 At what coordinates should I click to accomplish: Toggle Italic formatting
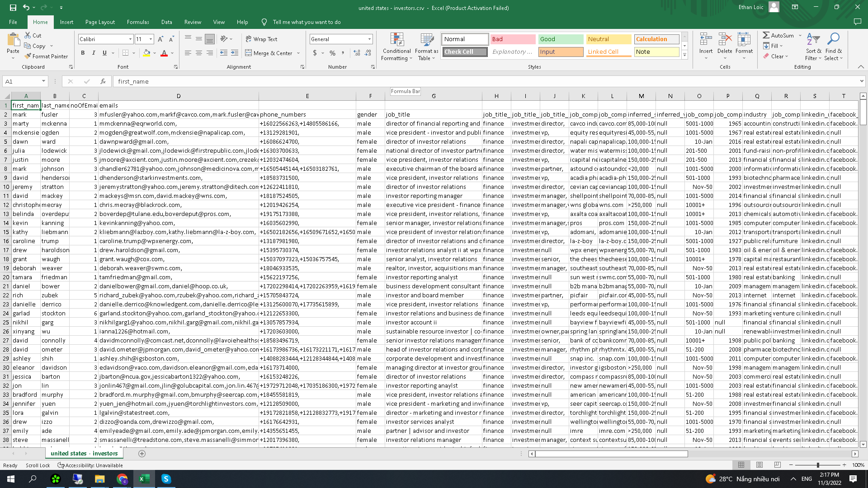94,53
